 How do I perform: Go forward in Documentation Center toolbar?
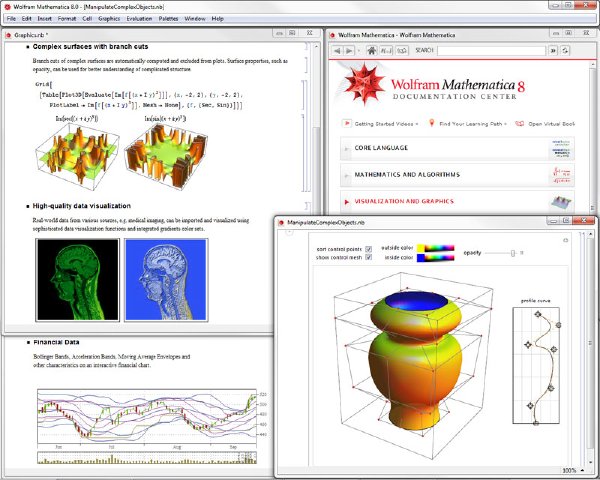point(349,51)
